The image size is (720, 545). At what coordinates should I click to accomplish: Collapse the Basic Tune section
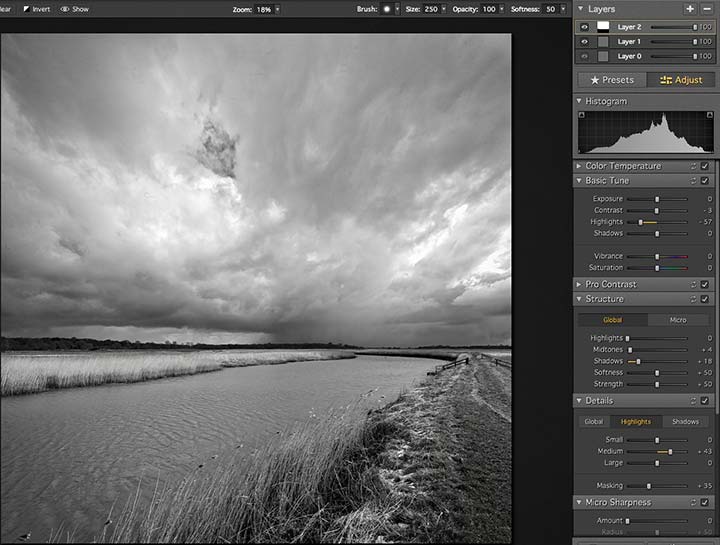pos(579,181)
